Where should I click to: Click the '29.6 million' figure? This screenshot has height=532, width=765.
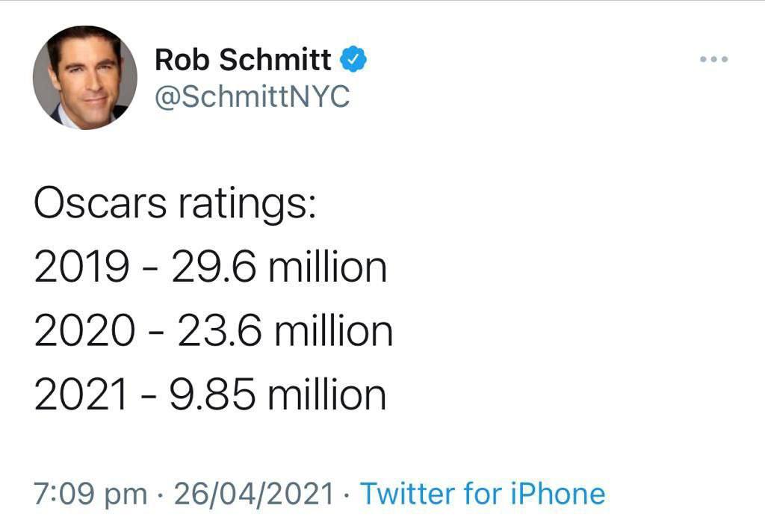tap(279, 268)
